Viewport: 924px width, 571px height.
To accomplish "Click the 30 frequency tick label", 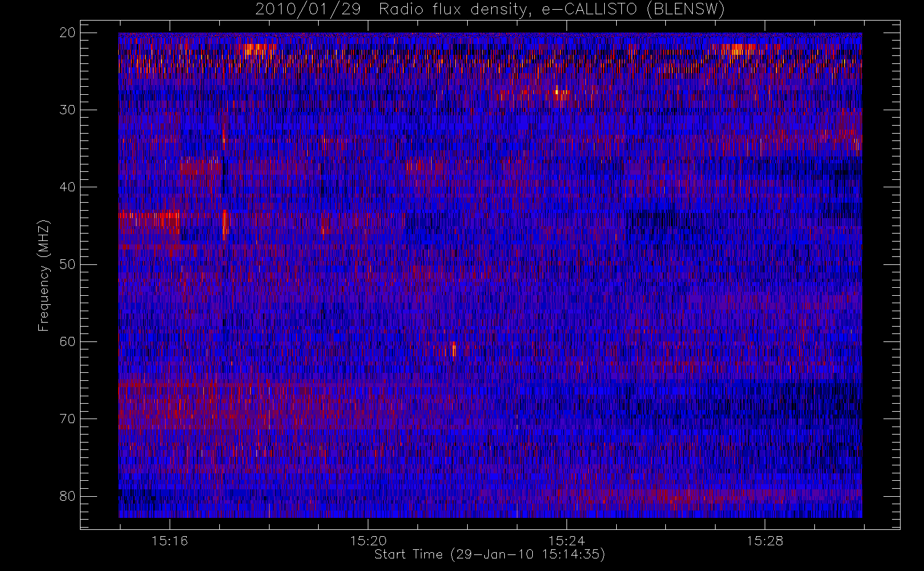I will (x=67, y=110).
